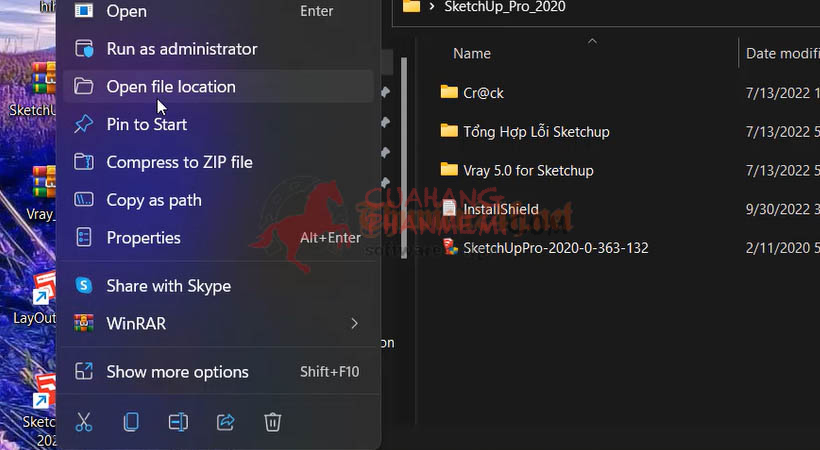Click the Tổng Hợp Lỗi folder icon
This screenshot has width=820, height=450.
point(449,131)
